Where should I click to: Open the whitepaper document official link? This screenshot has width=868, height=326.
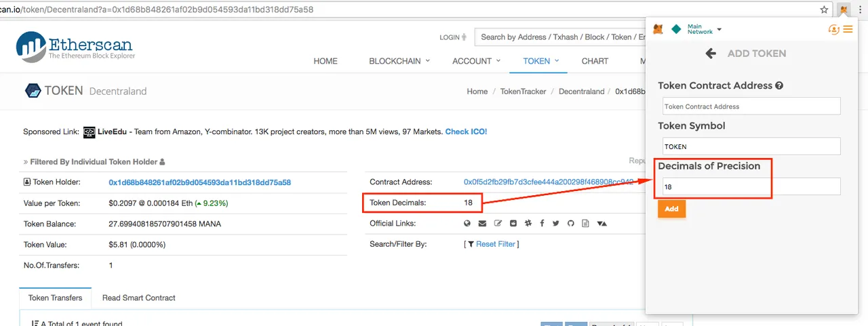point(585,223)
